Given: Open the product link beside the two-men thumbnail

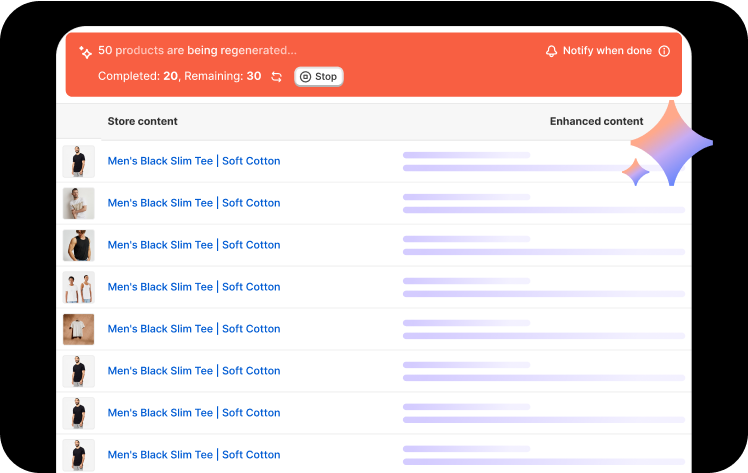Looking at the screenshot, I should coord(194,287).
